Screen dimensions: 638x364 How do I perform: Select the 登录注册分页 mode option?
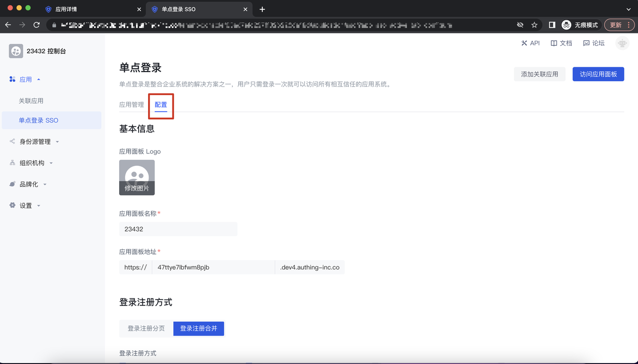(146, 329)
